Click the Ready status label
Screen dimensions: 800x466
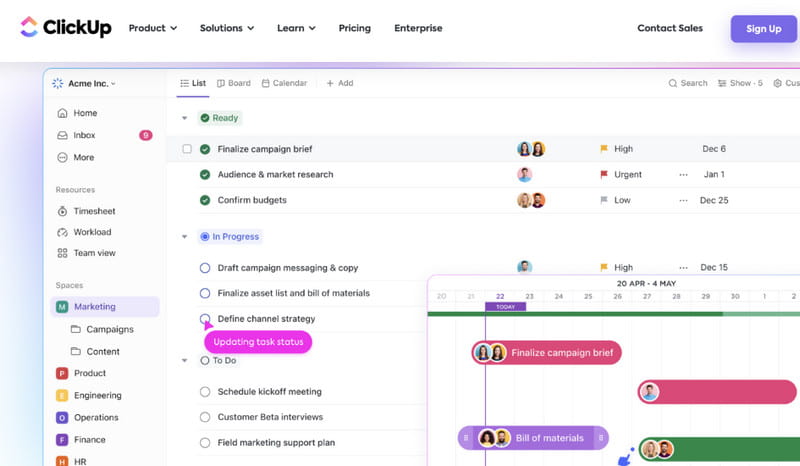[219, 118]
